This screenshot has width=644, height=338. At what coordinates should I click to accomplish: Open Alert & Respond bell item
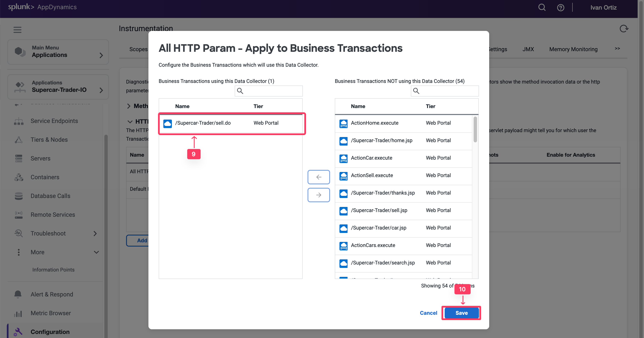pyautogui.click(x=52, y=294)
